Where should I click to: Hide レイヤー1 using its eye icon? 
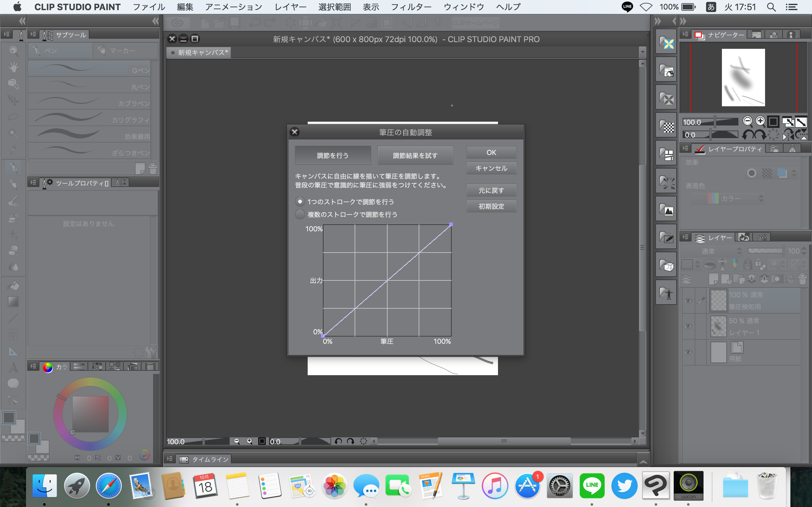pyautogui.click(x=688, y=326)
